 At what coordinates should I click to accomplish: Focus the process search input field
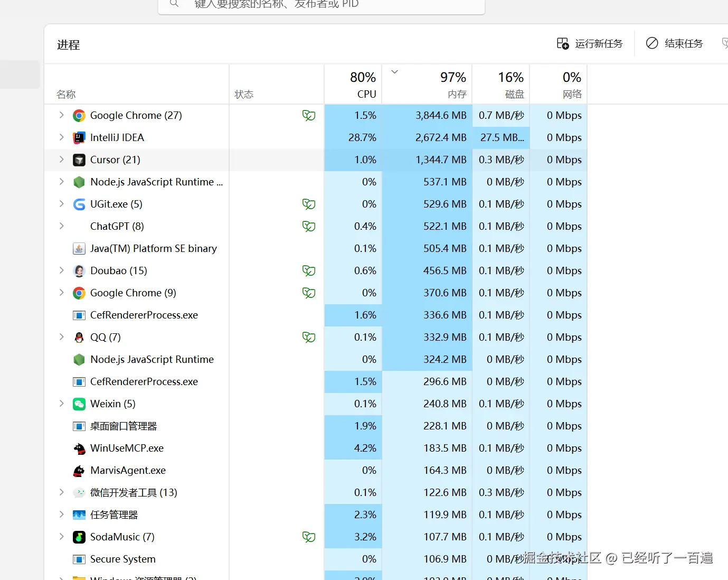click(322, 5)
